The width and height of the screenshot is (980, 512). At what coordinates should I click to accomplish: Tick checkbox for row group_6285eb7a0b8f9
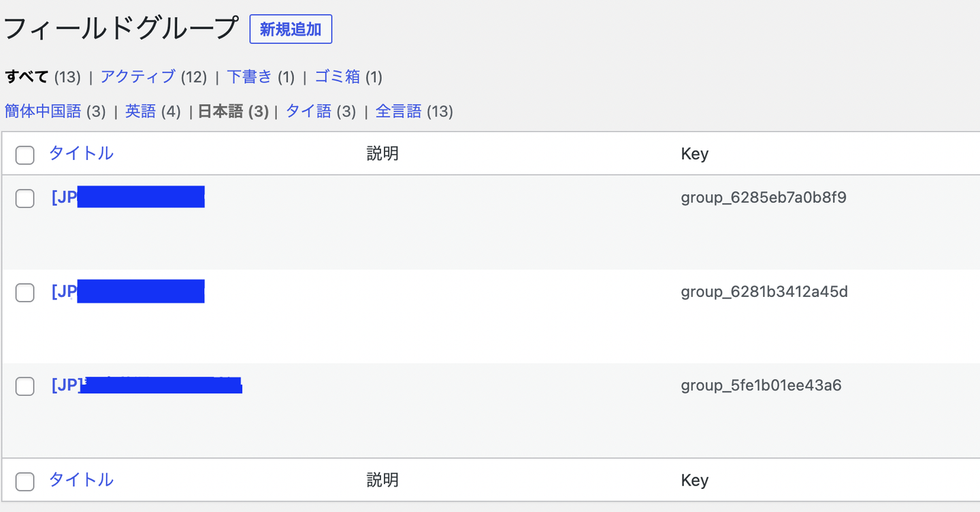[x=25, y=199]
